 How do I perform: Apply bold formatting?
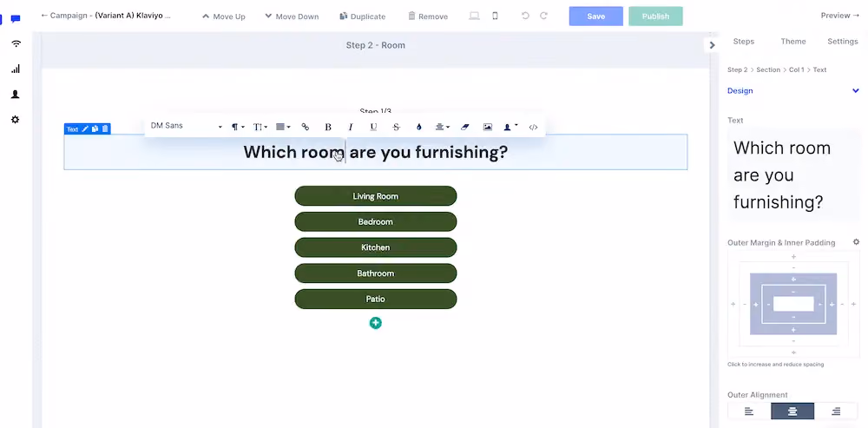[328, 127]
